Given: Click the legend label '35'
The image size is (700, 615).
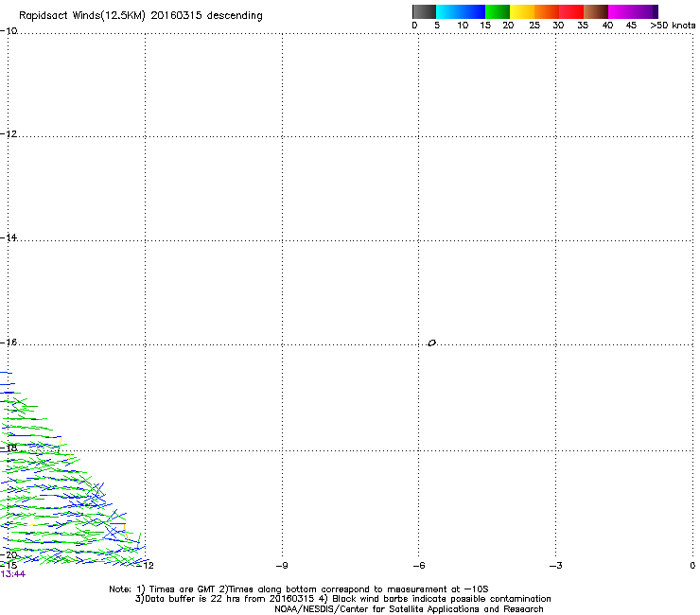Looking at the screenshot, I should point(583,26).
